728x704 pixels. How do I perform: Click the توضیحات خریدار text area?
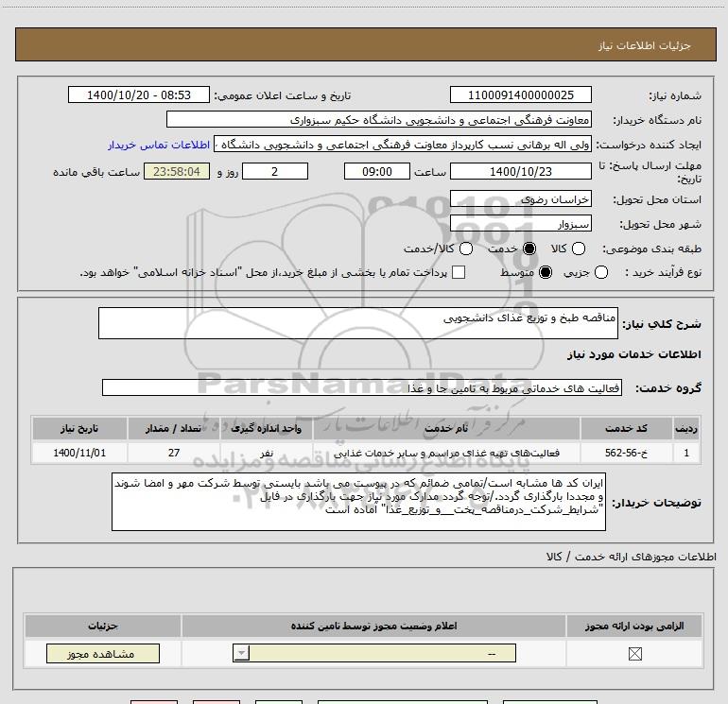click(x=358, y=502)
